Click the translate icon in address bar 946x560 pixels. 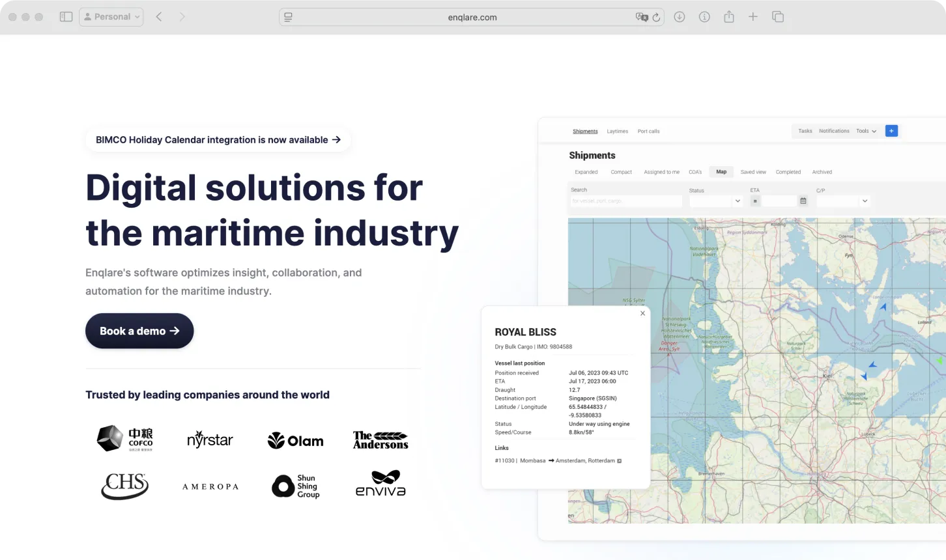(x=642, y=18)
